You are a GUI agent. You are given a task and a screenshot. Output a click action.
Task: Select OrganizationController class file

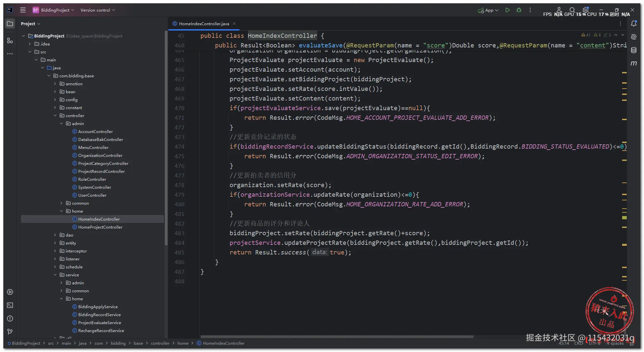click(100, 155)
